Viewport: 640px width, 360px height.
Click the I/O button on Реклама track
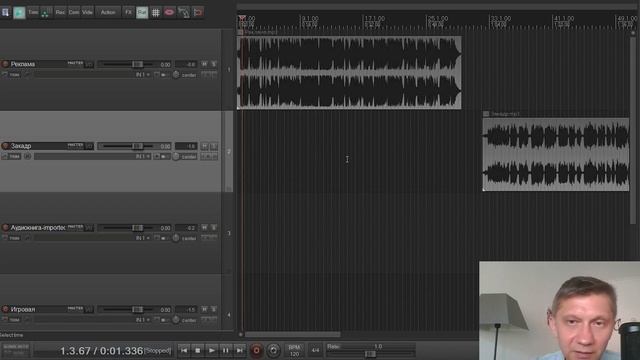coord(89,64)
